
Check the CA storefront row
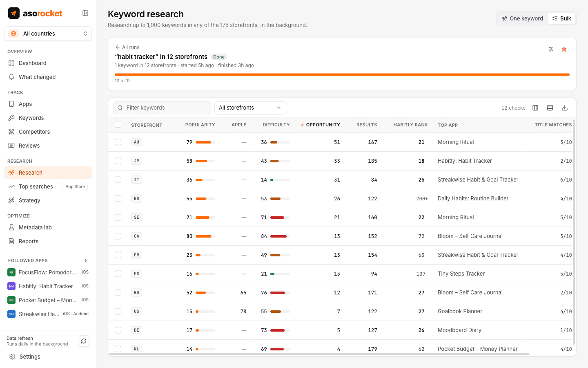coord(118,236)
